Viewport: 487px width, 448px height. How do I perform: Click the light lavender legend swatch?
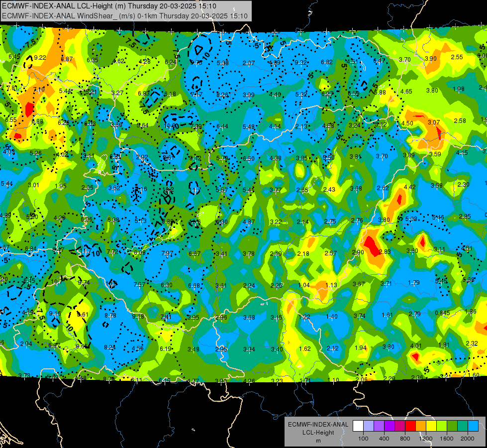(369, 426)
